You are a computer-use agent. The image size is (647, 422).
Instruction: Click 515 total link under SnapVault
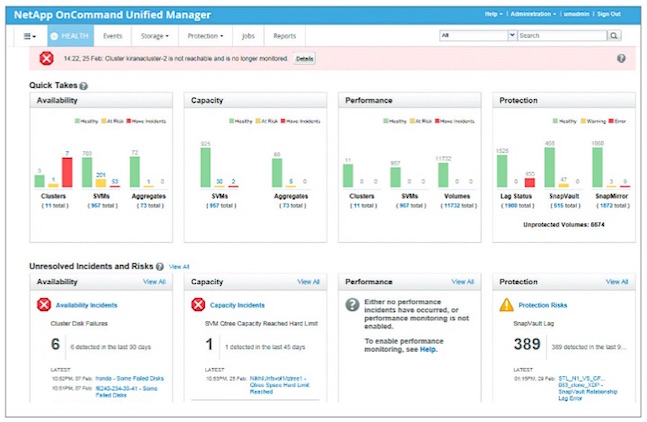[x=565, y=205]
